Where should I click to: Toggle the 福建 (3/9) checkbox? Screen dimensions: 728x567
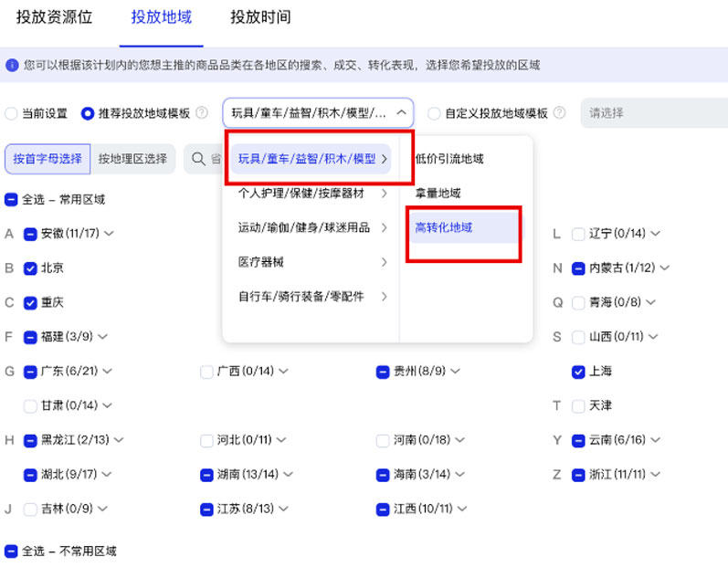pyautogui.click(x=30, y=337)
